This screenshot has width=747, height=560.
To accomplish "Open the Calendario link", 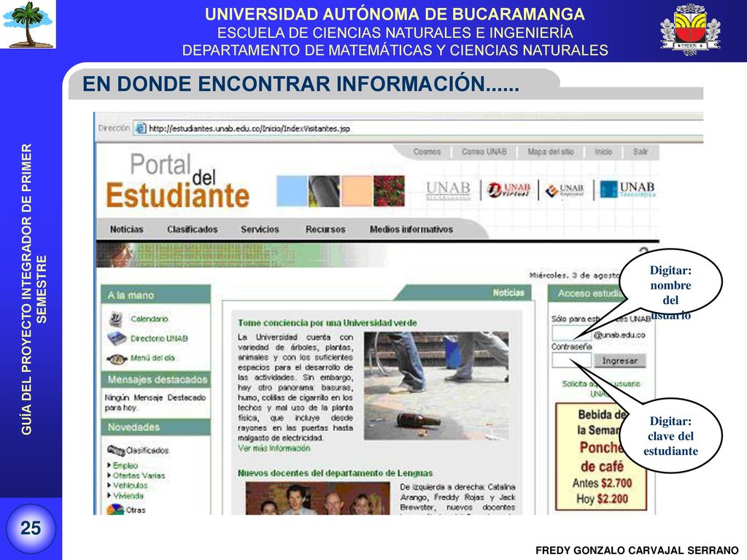I will [149, 319].
